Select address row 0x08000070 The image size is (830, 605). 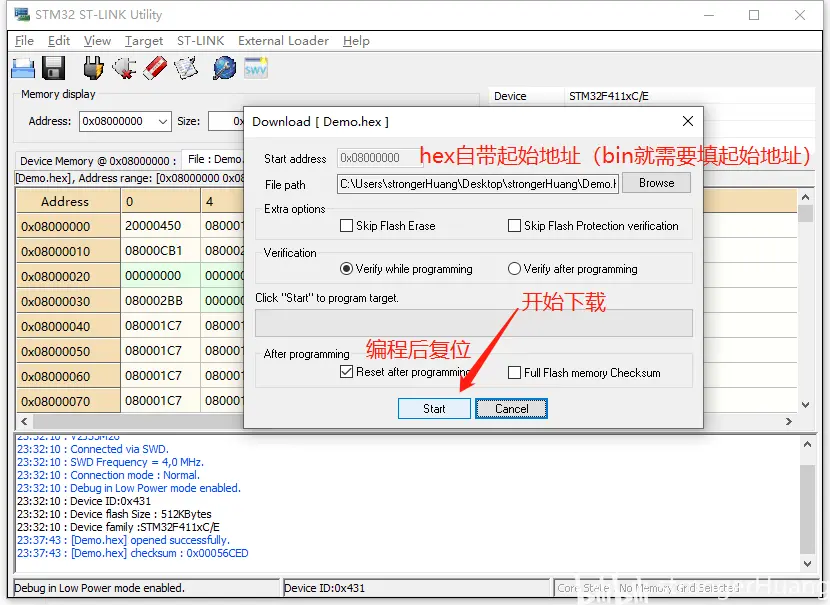68,401
